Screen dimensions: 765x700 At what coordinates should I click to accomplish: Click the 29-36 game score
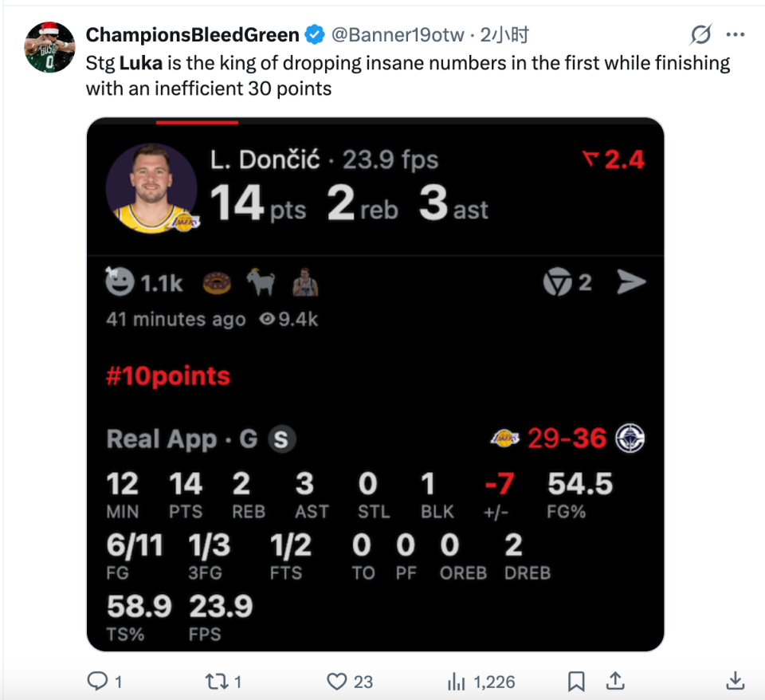click(x=567, y=438)
